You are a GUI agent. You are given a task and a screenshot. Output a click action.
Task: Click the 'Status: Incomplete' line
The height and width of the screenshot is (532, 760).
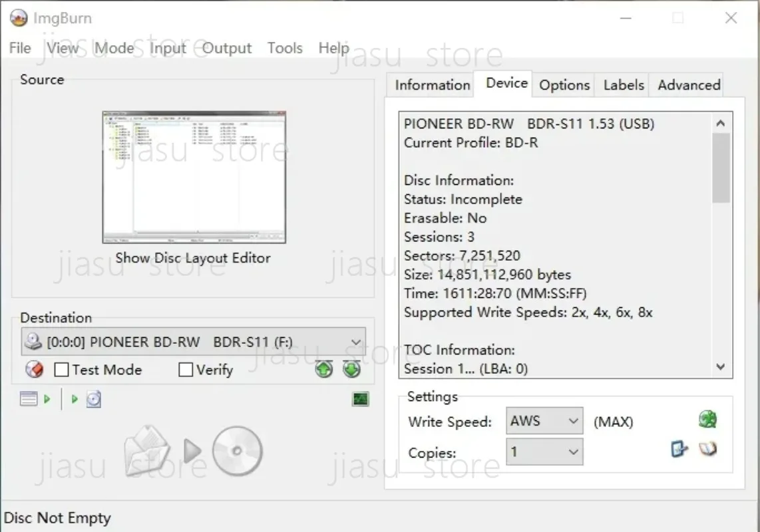463,199
